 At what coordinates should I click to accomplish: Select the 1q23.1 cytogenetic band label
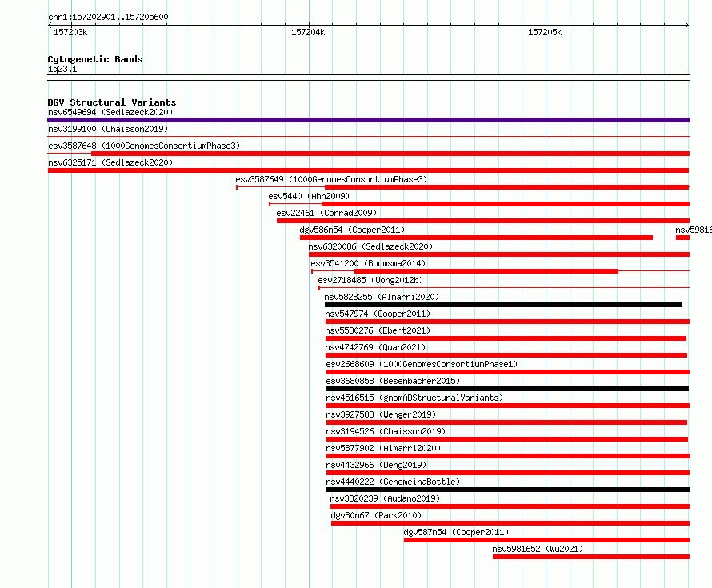[62, 69]
